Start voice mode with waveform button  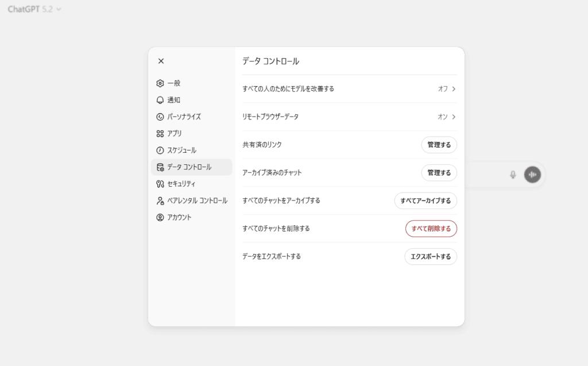point(532,175)
